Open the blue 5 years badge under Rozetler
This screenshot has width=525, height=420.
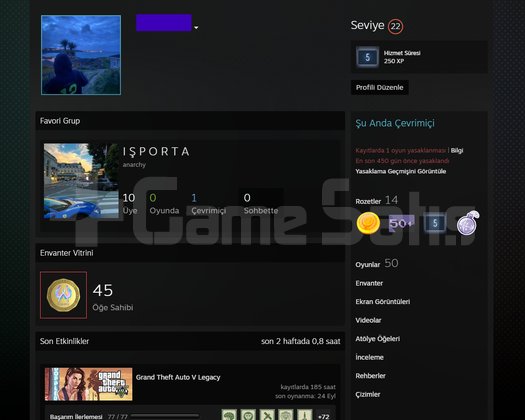[x=435, y=223]
